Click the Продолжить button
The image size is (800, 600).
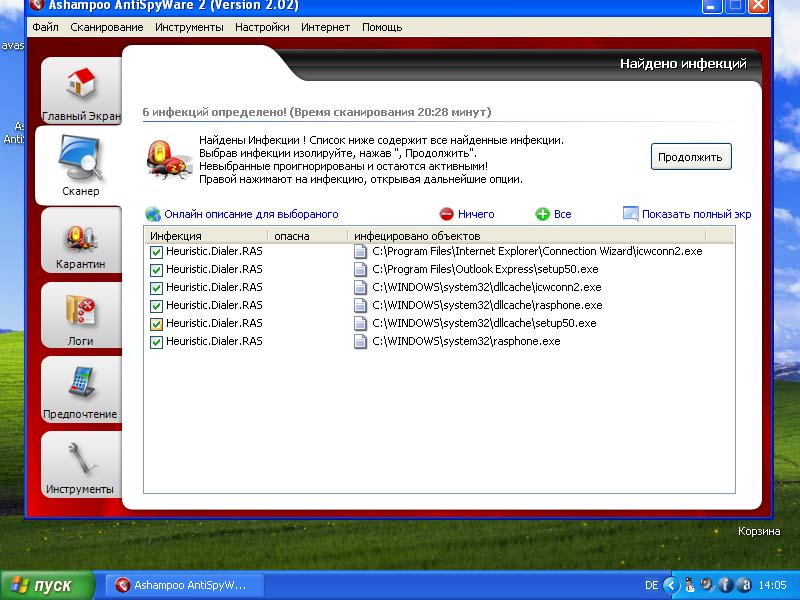click(691, 157)
